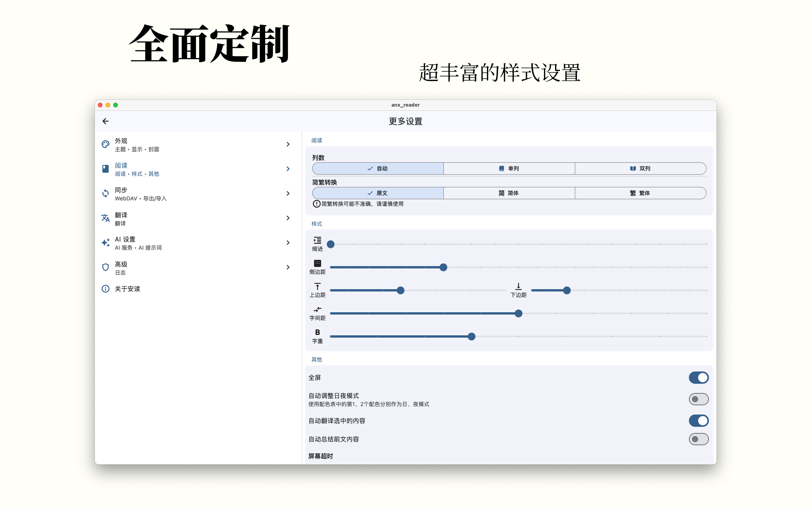Image resolution: width=812 pixels, height=507 pixels.
Task: Click the 高级 shield icon
Action: pyautogui.click(x=105, y=267)
